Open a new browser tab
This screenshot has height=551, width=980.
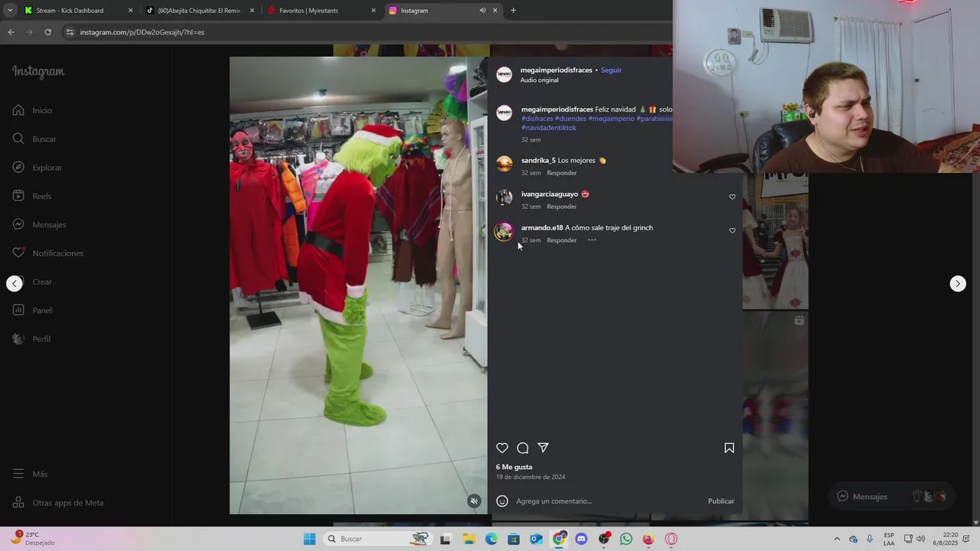tap(513, 10)
